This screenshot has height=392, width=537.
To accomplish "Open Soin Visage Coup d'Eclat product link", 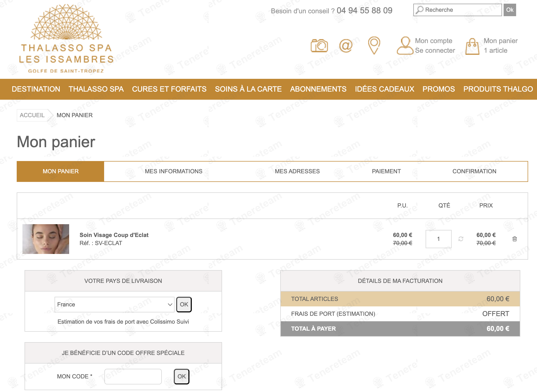I will click(114, 235).
